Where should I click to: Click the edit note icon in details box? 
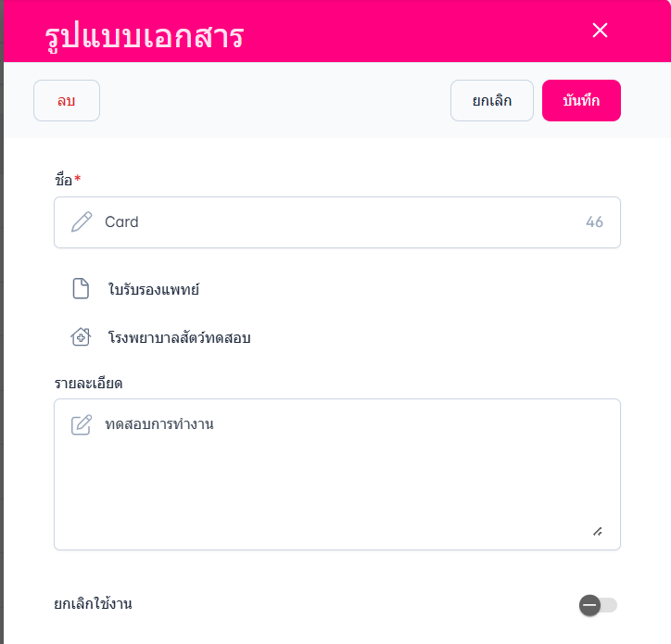pos(82,425)
